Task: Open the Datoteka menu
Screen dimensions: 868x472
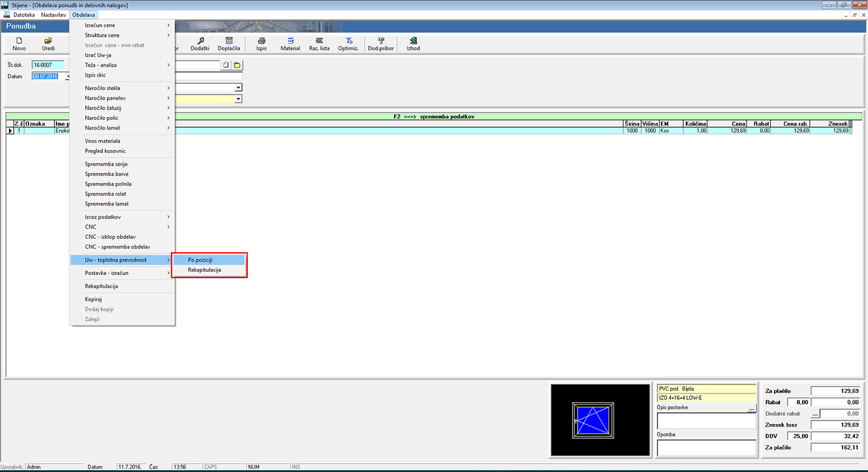Action: click(25, 14)
